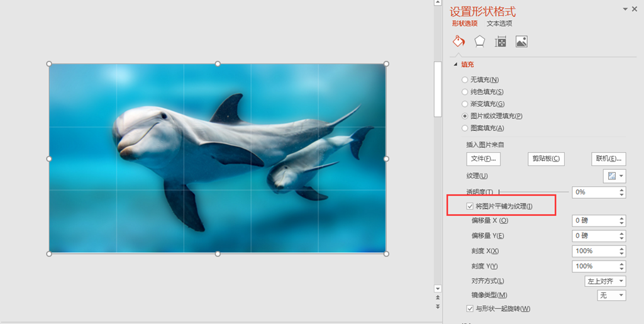Open the pane options arrow beside close

(626, 9)
